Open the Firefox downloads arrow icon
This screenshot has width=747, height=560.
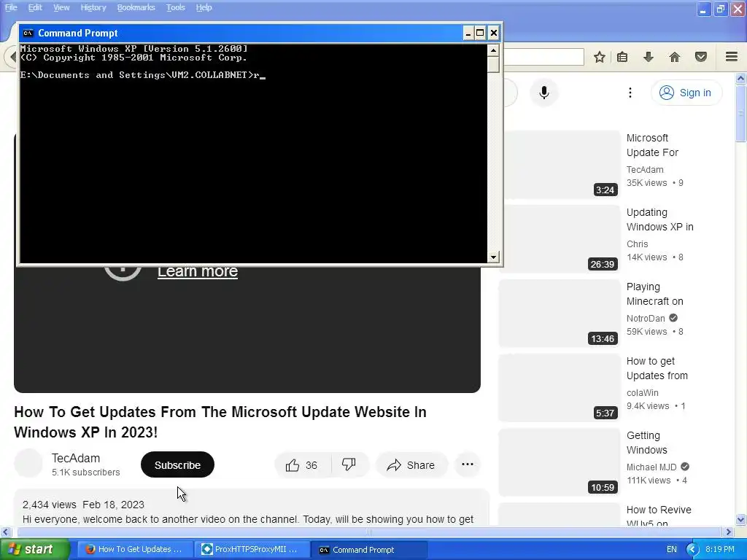click(x=649, y=57)
